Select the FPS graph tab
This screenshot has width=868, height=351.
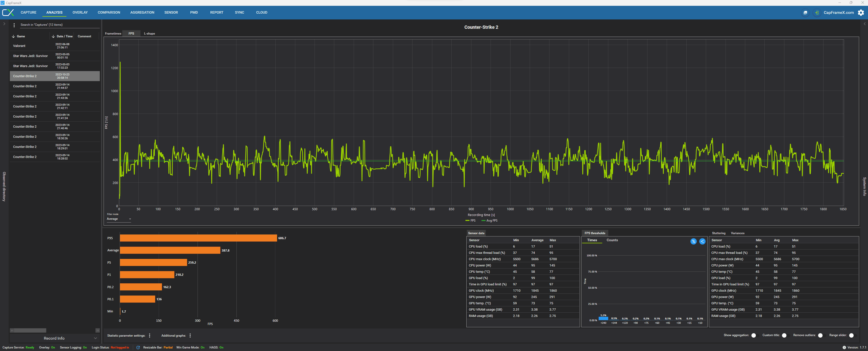131,34
